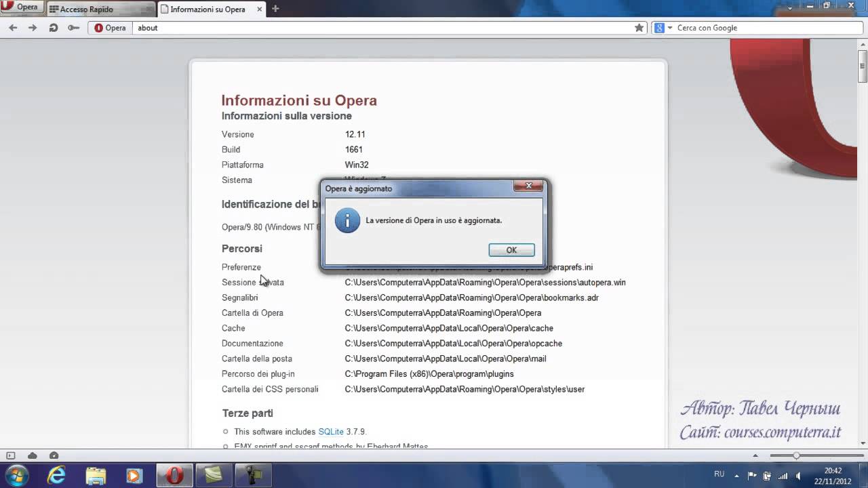Open the Opera main menu button
Screen dimensions: 868x488
coord(22,7)
